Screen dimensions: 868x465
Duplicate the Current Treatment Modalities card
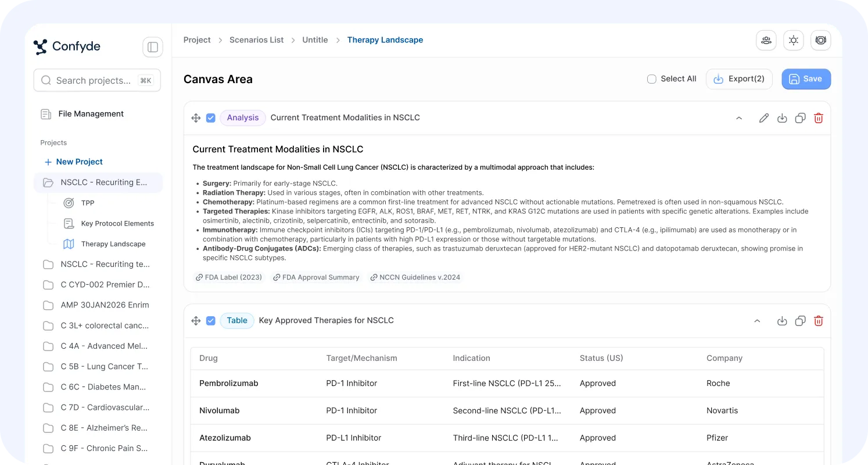click(x=800, y=118)
